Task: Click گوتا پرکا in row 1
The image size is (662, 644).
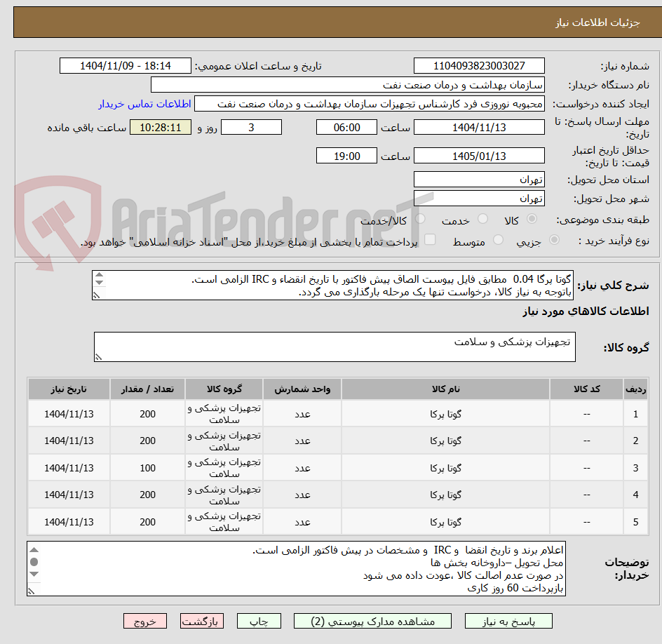Action: click(445, 414)
